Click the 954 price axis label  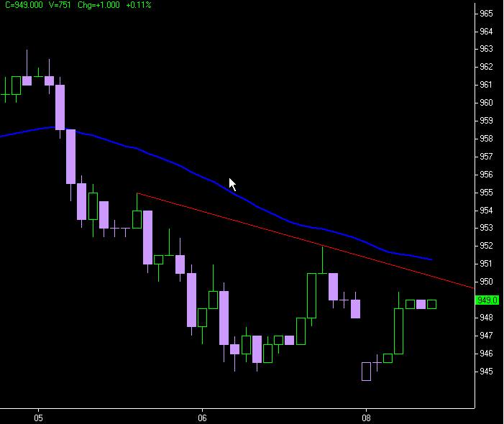pyautogui.click(x=486, y=211)
